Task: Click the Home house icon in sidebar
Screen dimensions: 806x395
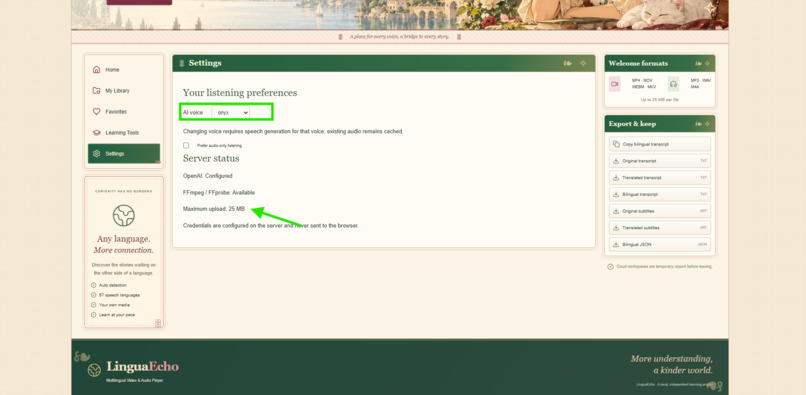Action: click(96, 69)
